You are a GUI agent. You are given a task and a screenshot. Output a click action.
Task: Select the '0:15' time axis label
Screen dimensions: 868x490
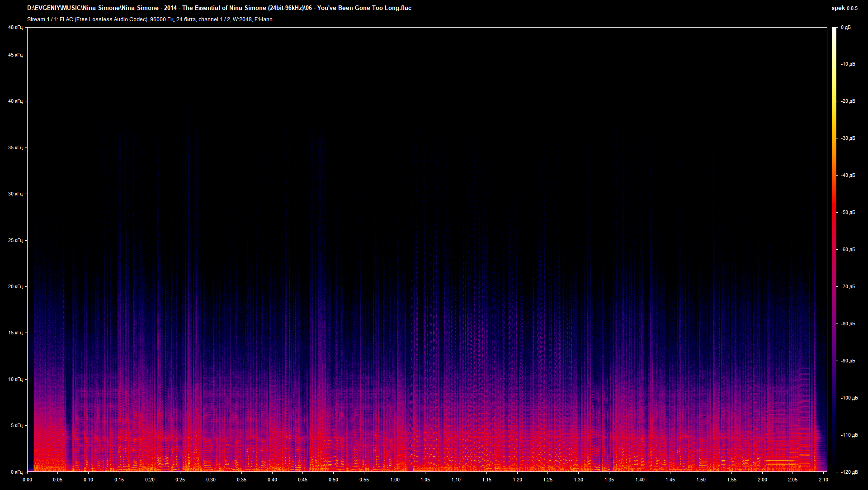pos(119,480)
